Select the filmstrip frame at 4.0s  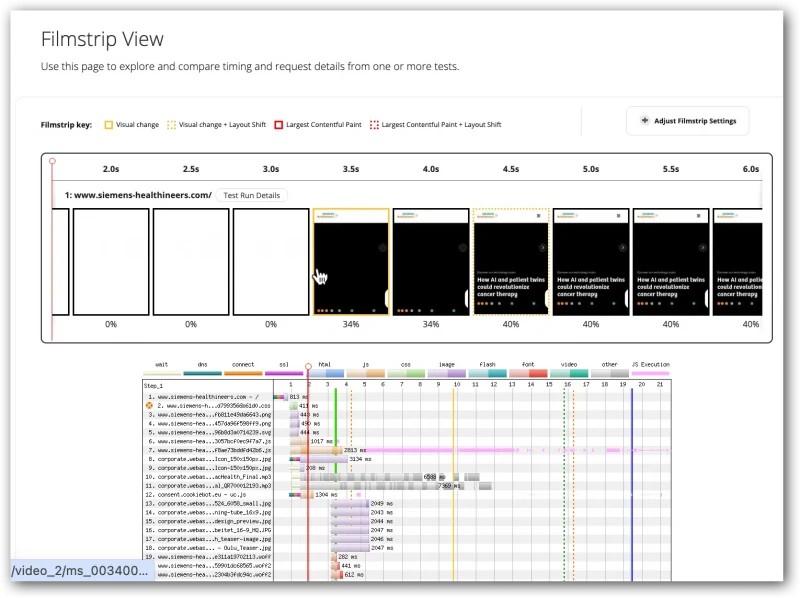tap(431, 262)
